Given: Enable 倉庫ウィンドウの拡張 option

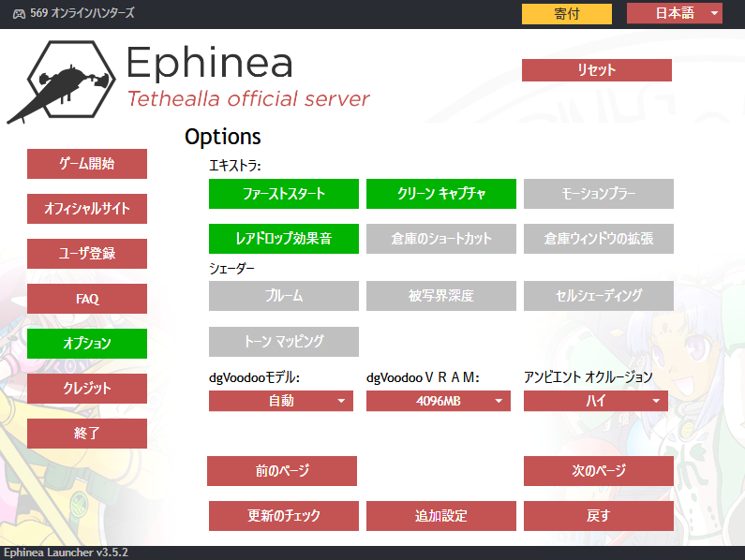Looking at the screenshot, I should click(x=599, y=239).
